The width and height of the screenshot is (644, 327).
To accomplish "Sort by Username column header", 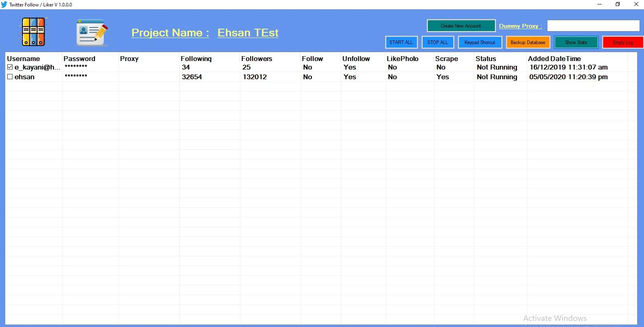I will 34,59.
